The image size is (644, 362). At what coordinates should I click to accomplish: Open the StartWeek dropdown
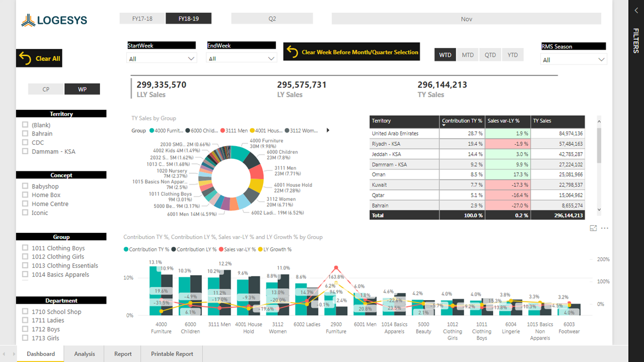coord(161,59)
